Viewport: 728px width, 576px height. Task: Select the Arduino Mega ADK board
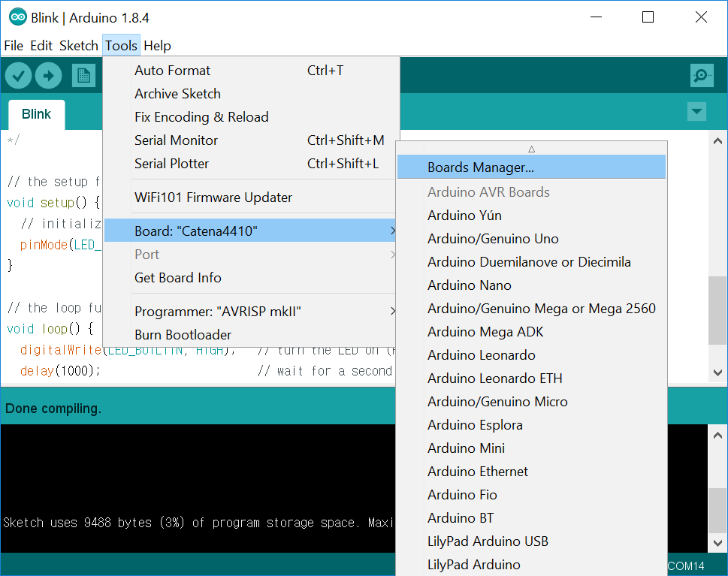click(x=531, y=332)
